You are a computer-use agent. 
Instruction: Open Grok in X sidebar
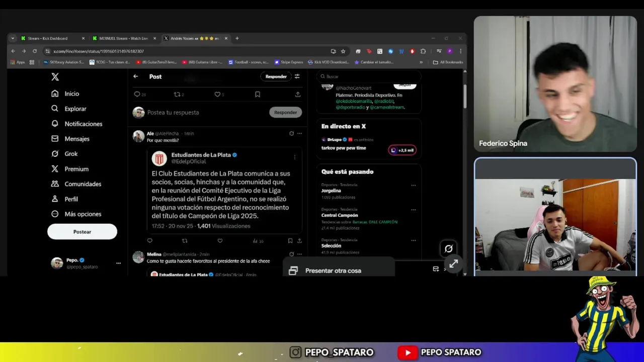tap(64, 154)
